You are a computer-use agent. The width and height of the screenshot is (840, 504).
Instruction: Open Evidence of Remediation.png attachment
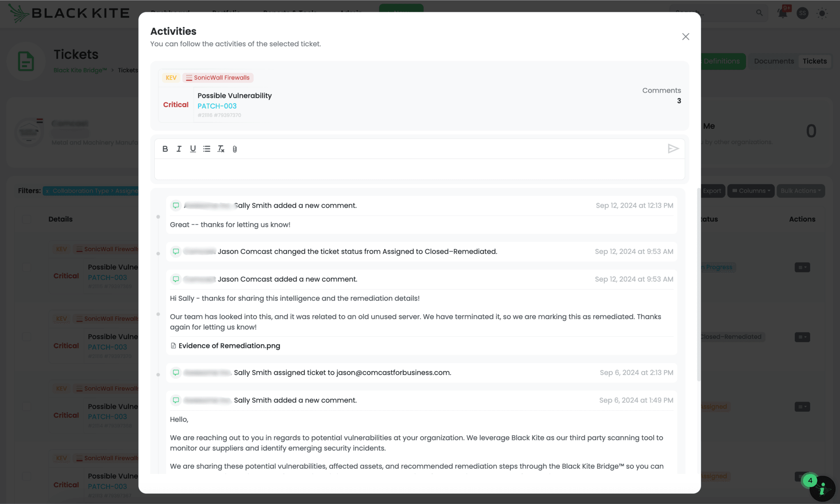pos(229,345)
